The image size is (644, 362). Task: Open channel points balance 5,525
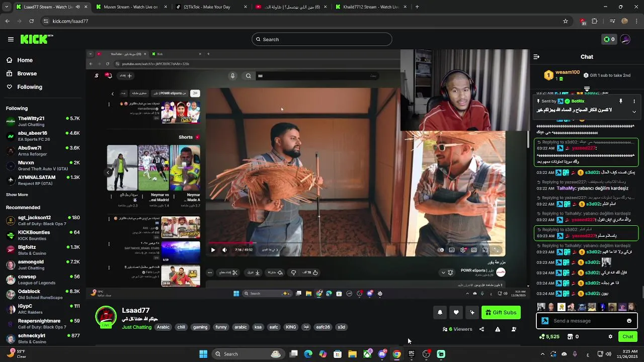click(x=549, y=336)
